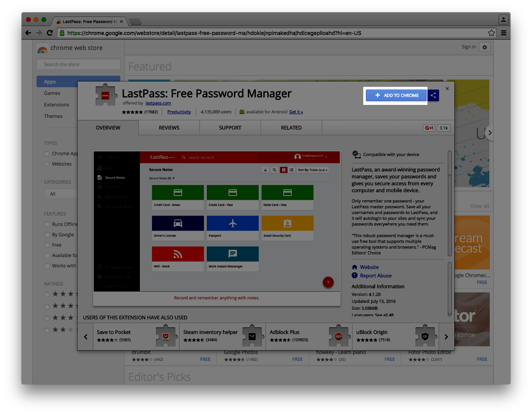Open the Themes section
The width and height of the screenshot is (532, 415).
(53, 116)
